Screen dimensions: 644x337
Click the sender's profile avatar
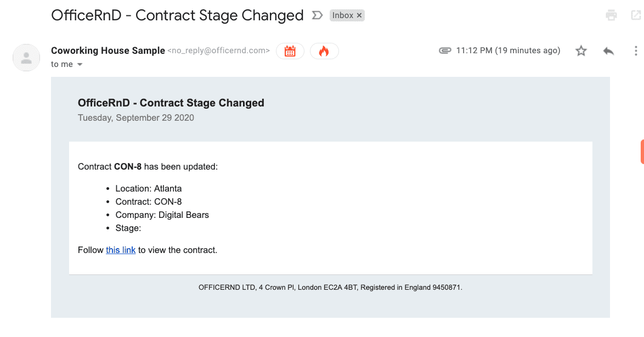[26, 58]
